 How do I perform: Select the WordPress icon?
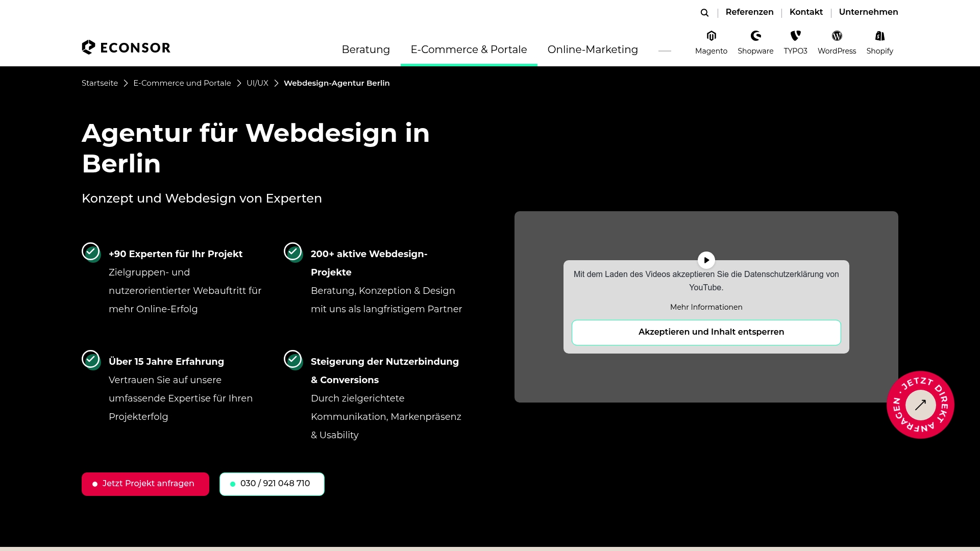pyautogui.click(x=837, y=36)
